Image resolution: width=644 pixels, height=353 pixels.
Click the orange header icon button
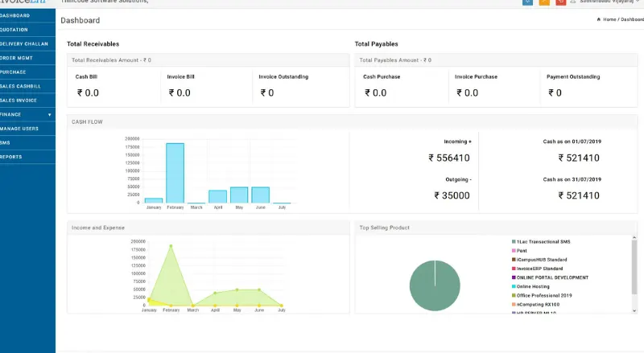pyautogui.click(x=544, y=2)
